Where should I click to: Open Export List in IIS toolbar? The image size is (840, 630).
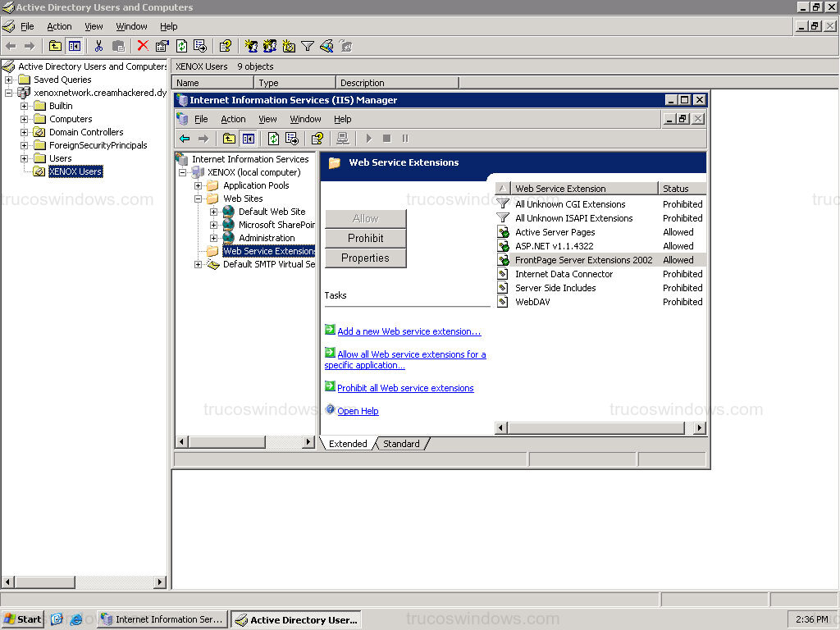coord(292,138)
